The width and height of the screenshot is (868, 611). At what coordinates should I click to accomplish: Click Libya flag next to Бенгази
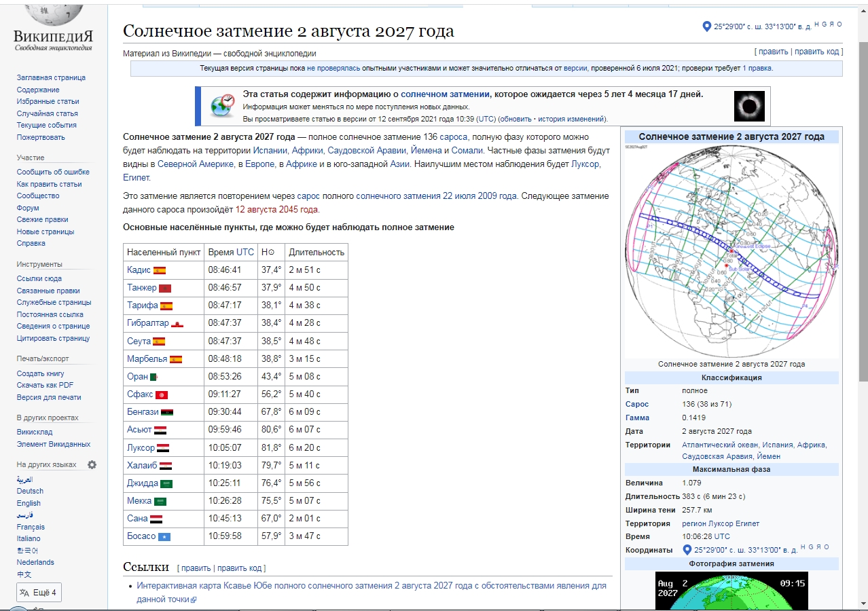point(167,412)
